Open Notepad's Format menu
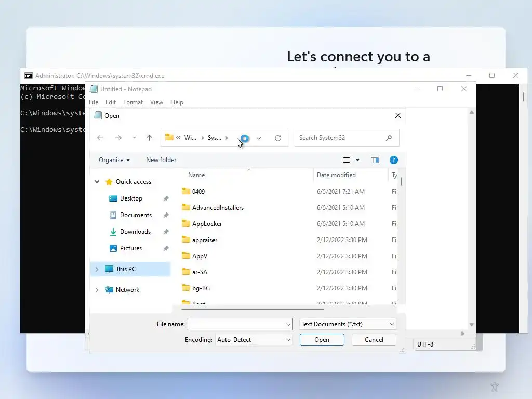Viewport: 532px width, 399px height. coord(133,102)
